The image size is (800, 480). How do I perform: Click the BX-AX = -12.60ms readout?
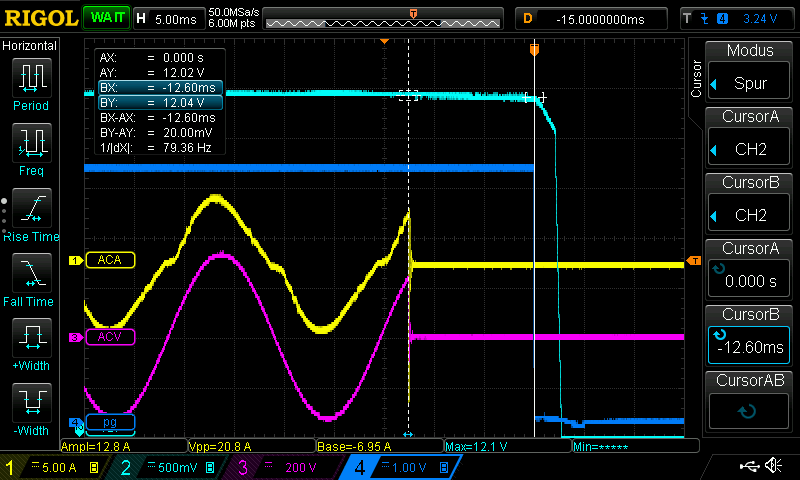pyautogui.click(x=160, y=118)
